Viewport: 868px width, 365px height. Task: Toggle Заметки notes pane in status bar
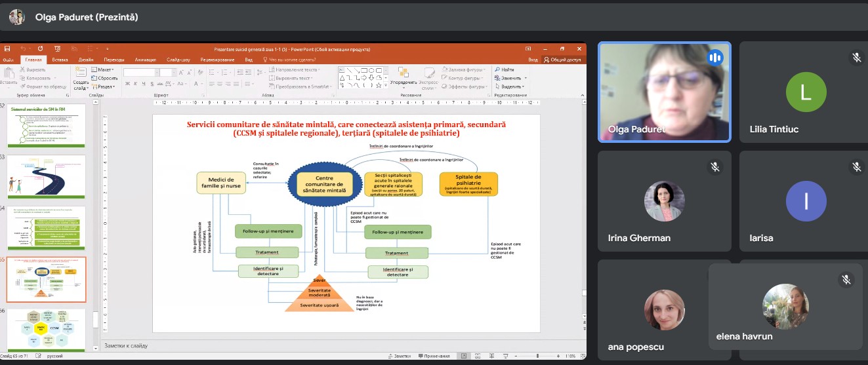pyautogui.click(x=398, y=356)
